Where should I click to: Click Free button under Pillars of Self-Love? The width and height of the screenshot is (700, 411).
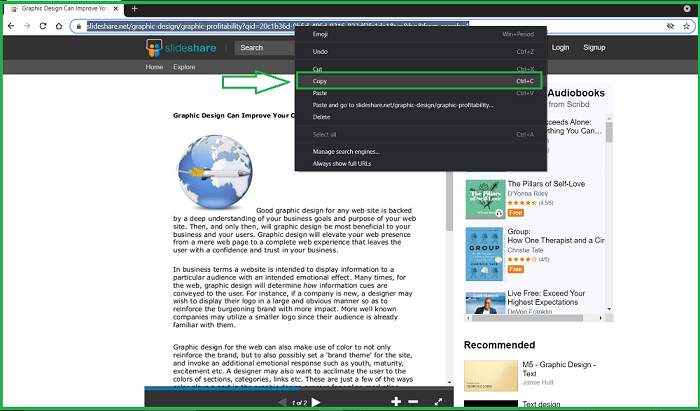click(x=516, y=213)
